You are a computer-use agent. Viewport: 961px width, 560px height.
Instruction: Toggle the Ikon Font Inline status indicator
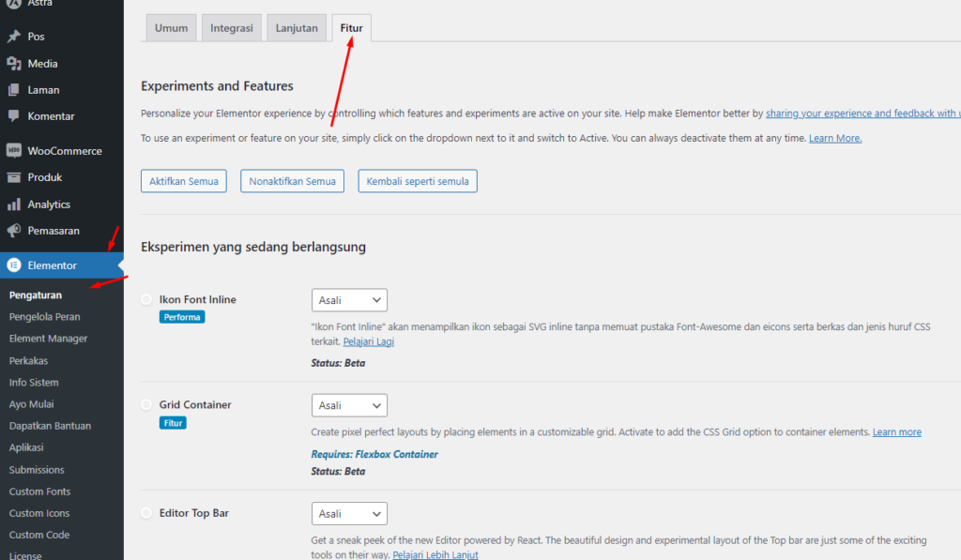145,300
